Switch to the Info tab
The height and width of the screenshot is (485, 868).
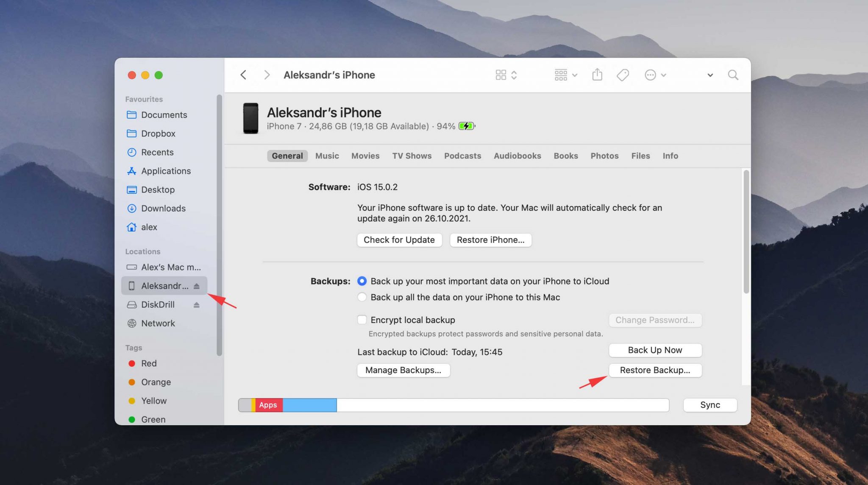click(670, 156)
